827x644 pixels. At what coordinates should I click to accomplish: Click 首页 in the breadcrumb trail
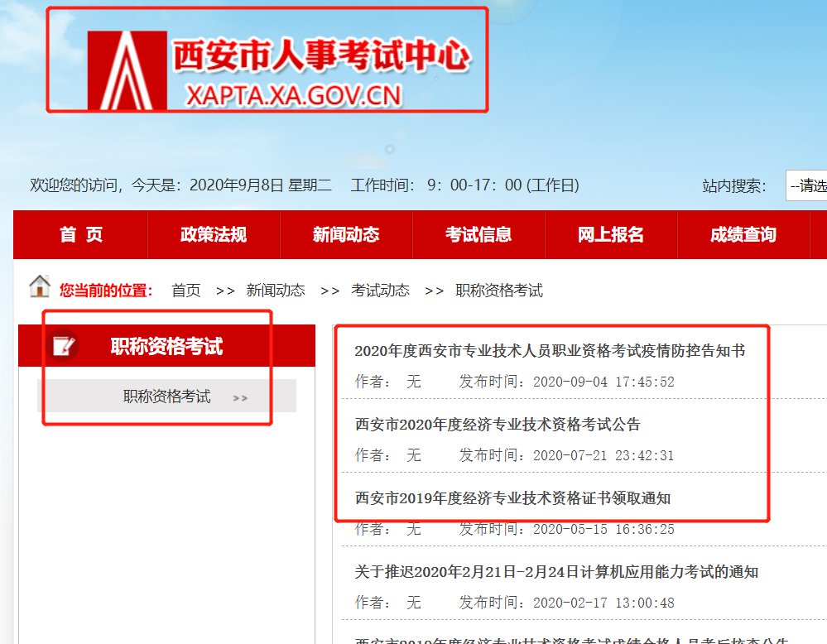pyautogui.click(x=185, y=291)
